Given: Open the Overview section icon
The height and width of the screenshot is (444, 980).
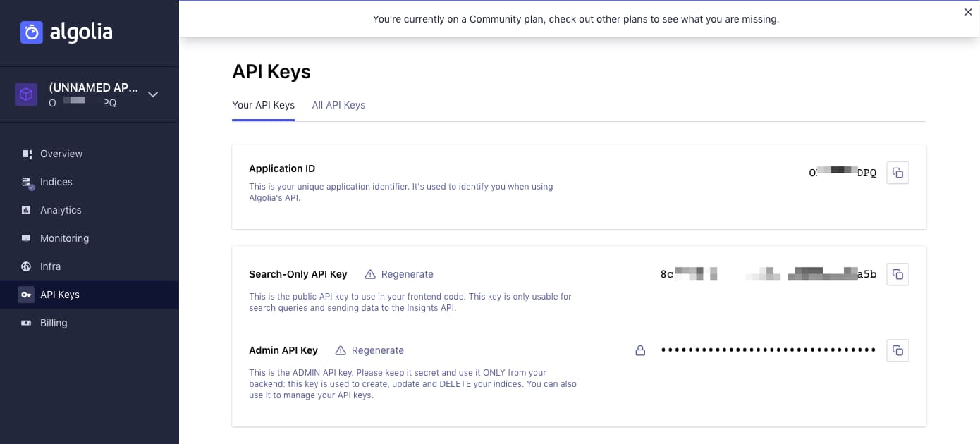Looking at the screenshot, I should 27,153.
